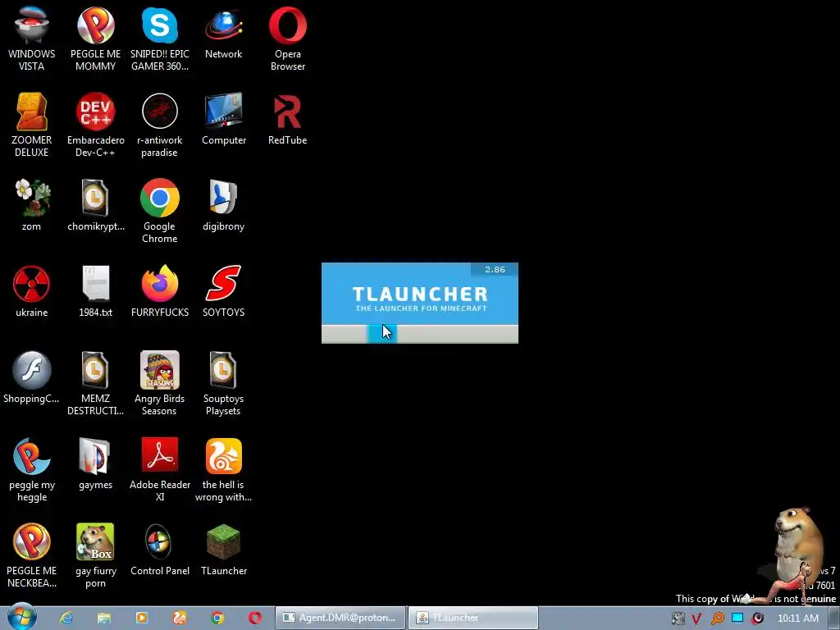Click the Opera icon in the taskbar

[255, 618]
